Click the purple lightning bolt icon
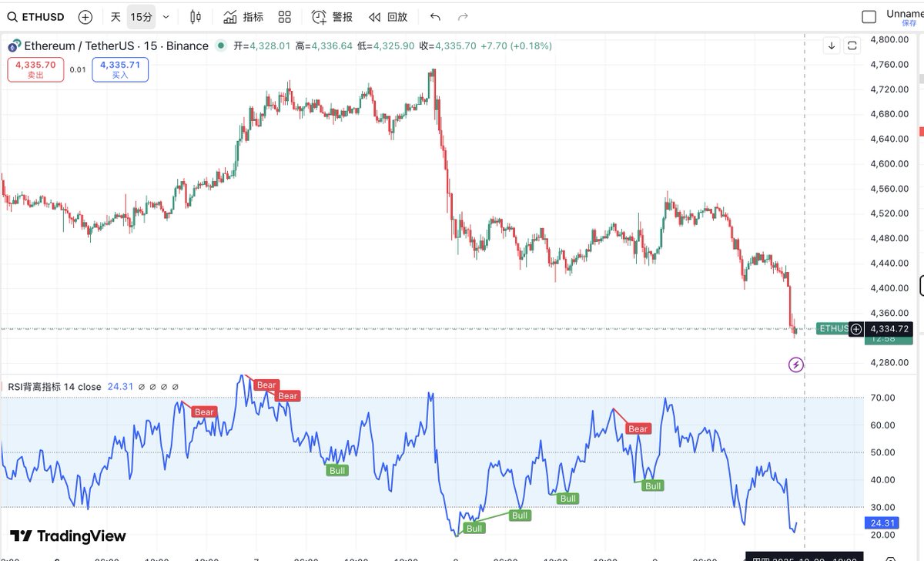The image size is (924, 561). (x=796, y=364)
